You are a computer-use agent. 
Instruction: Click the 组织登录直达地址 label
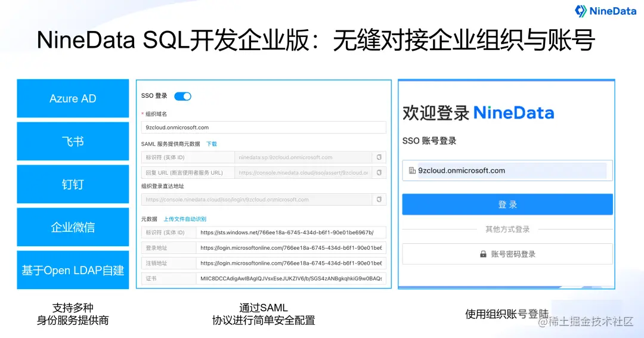(x=163, y=186)
